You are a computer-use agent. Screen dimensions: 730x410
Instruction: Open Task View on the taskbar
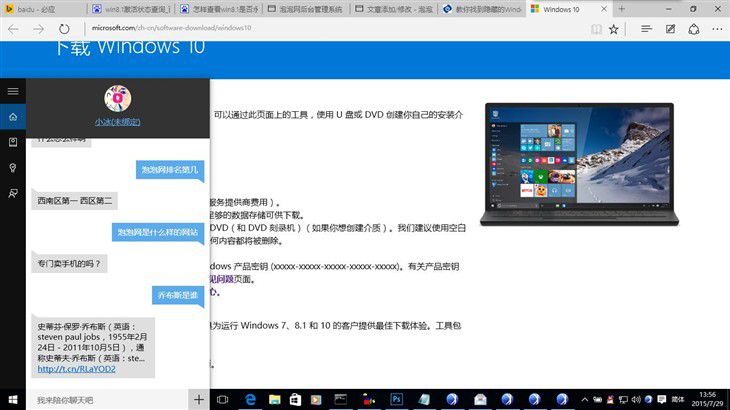click(223, 399)
